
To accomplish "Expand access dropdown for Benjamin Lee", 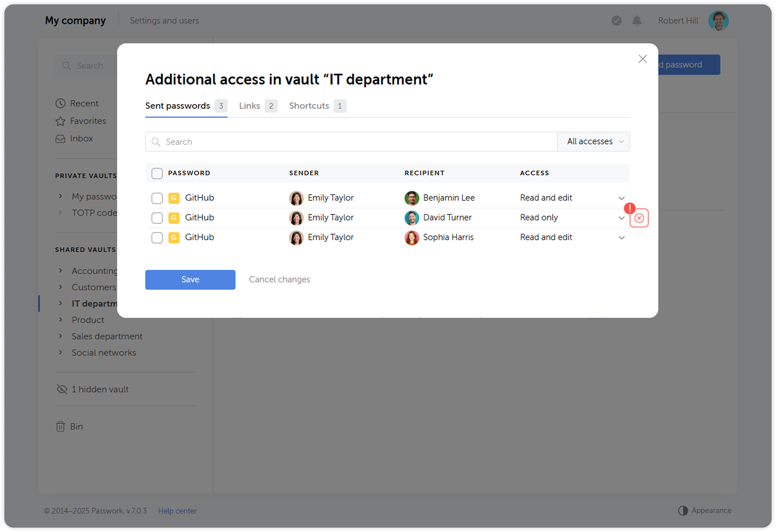I will coord(621,198).
